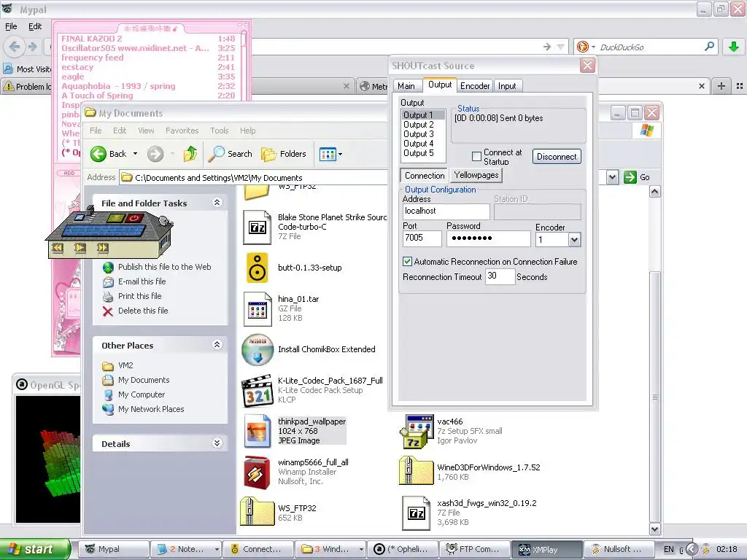Click the Port field showing 7005
This screenshot has width=747, height=560.
pyautogui.click(x=422, y=238)
